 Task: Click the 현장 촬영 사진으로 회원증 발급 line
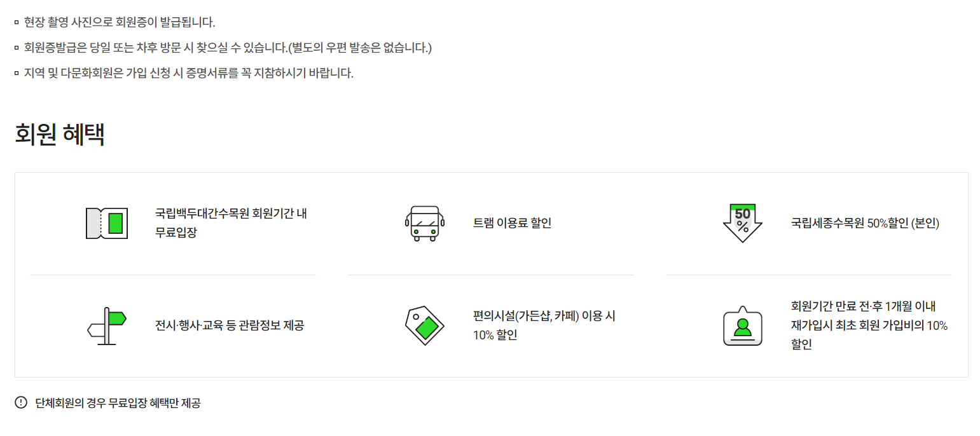(120, 23)
